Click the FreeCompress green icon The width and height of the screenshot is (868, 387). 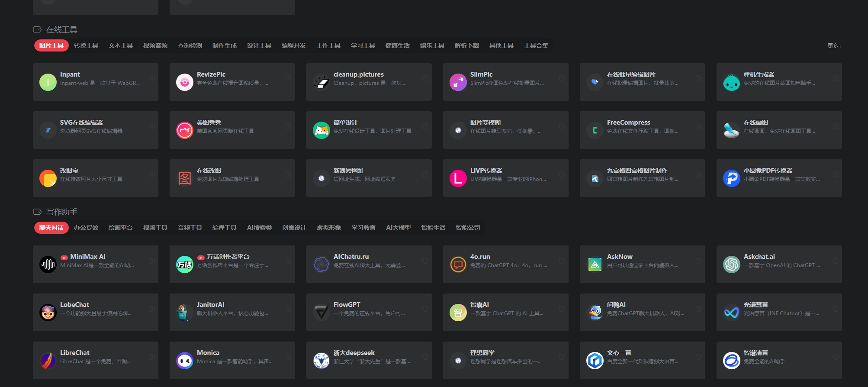(x=595, y=130)
